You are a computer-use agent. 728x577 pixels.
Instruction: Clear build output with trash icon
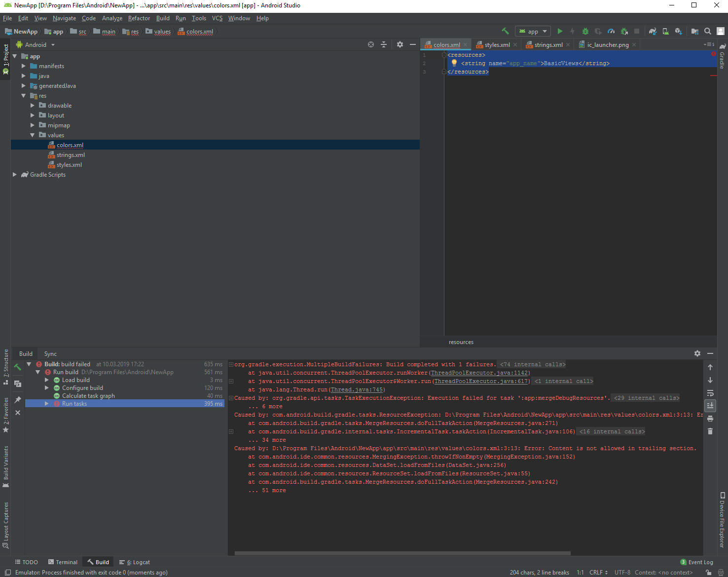[710, 431]
